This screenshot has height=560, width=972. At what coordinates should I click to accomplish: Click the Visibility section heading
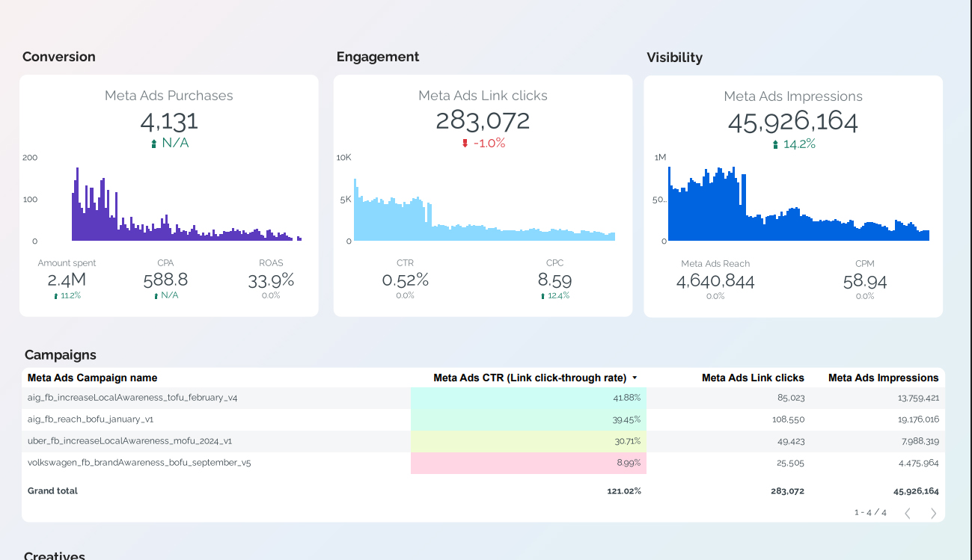(x=675, y=58)
